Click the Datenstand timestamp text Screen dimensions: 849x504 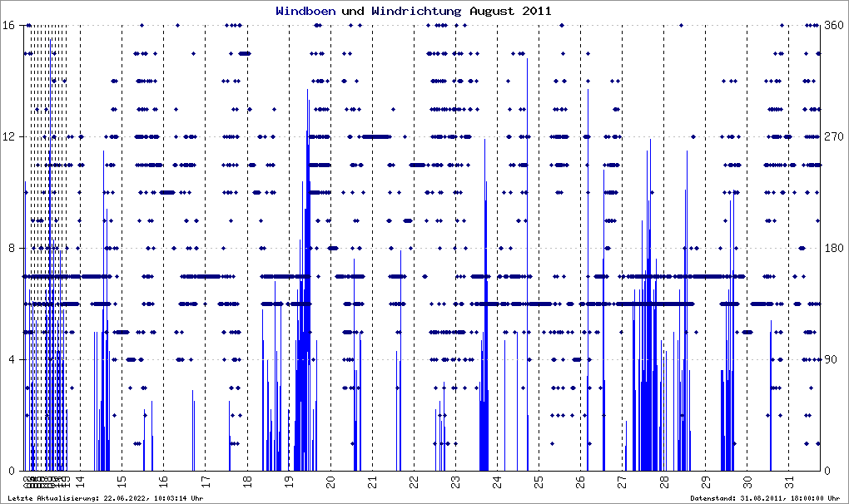[x=765, y=498]
